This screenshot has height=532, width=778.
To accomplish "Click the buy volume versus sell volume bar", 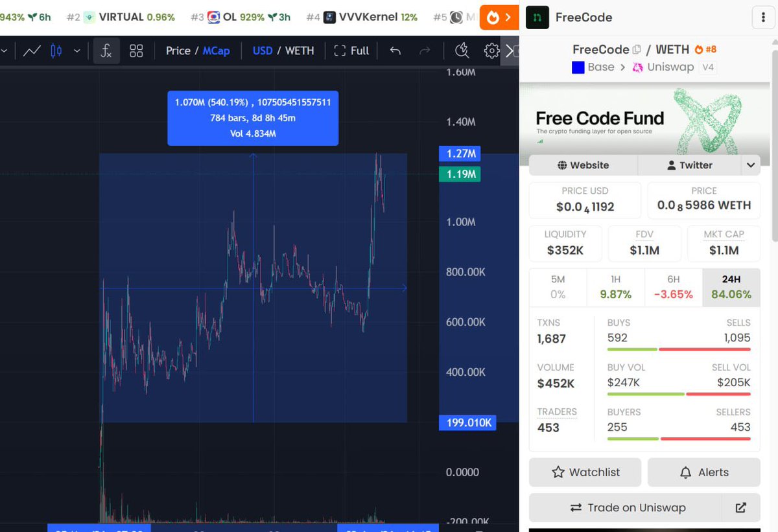I will tap(679, 394).
